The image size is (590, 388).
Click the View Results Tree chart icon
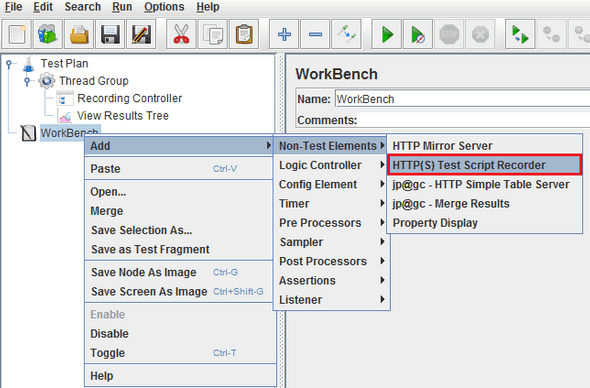point(65,116)
